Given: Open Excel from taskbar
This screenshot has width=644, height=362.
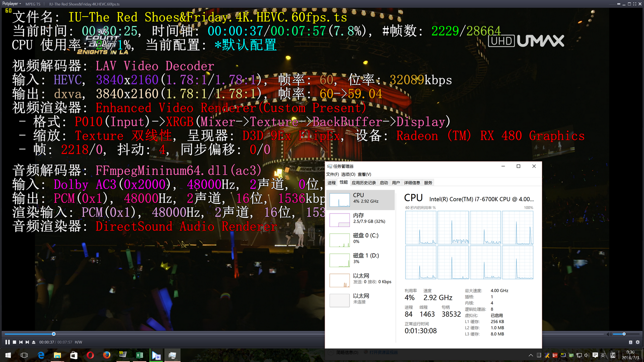Looking at the screenshot, I should pyautogui.click(x=140, y=355).
